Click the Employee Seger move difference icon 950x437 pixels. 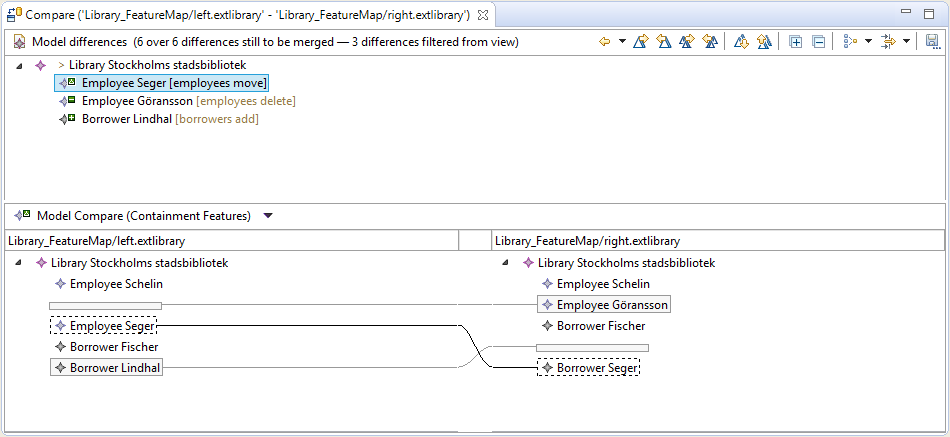pyautogui.click(x=67, y=83)
